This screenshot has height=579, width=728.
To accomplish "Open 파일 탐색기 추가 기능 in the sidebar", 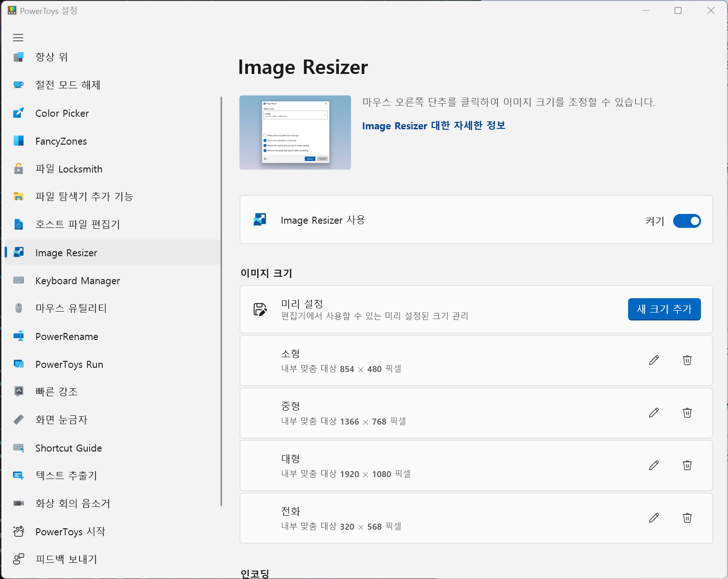I will 113,196.
